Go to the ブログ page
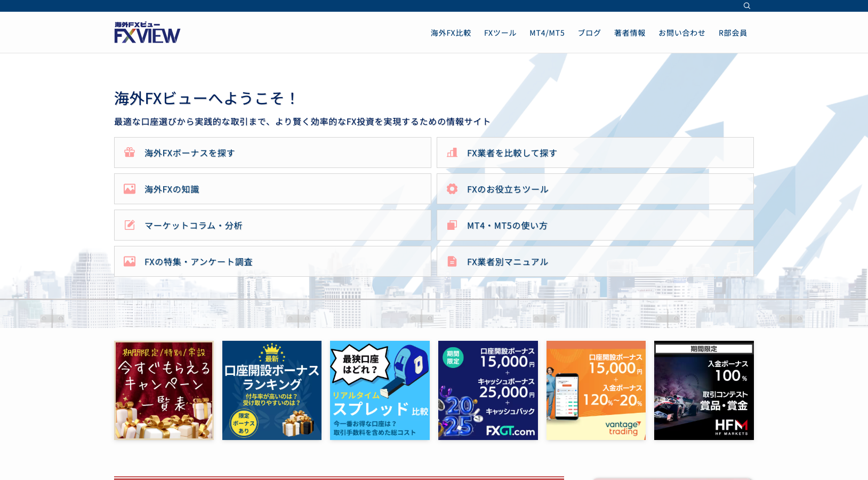 tap(589, 33)
